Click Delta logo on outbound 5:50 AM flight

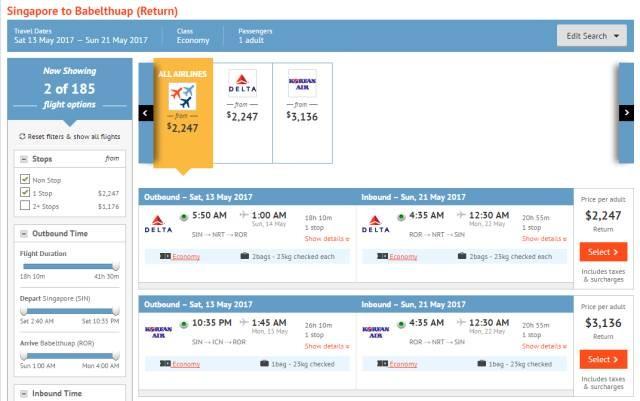[x=158, y=224]
